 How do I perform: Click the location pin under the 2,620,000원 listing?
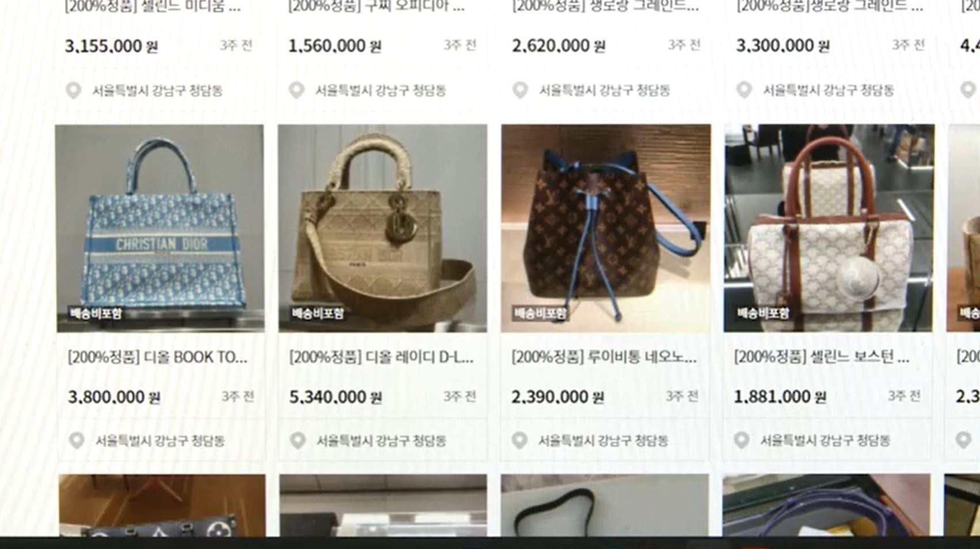click(x=520, y=90)
